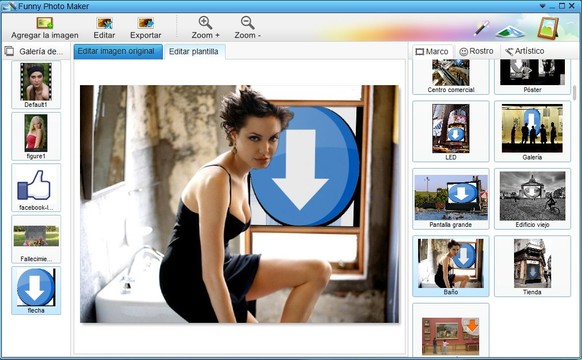Switch to Editar plantilla tab

[194, 52]
